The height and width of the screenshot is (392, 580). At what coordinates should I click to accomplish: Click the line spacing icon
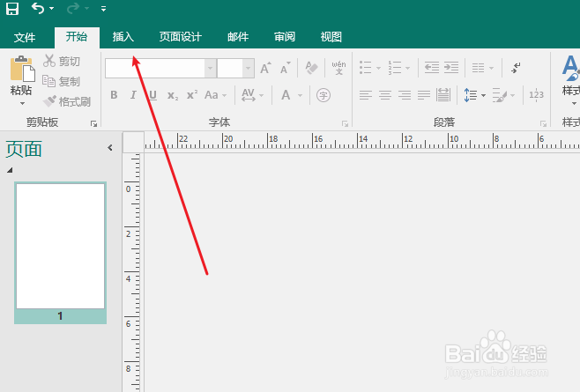click(x=471, y=95)
